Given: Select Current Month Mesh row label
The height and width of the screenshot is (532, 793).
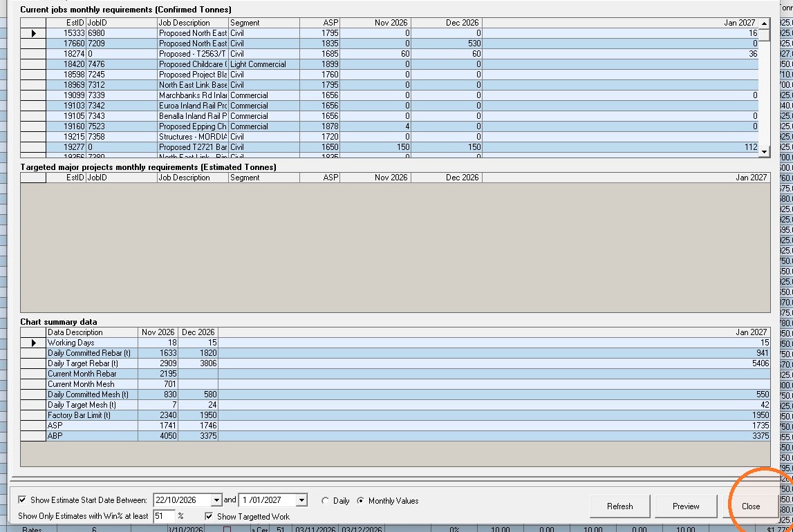Looking at the screenshot, I should coord(92,384).
